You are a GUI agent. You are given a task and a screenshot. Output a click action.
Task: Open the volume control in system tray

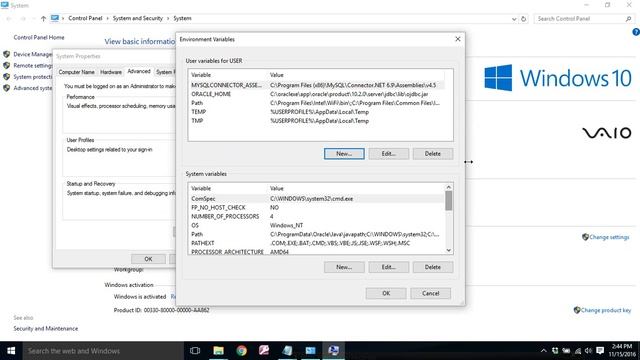(x=588, y=351)
